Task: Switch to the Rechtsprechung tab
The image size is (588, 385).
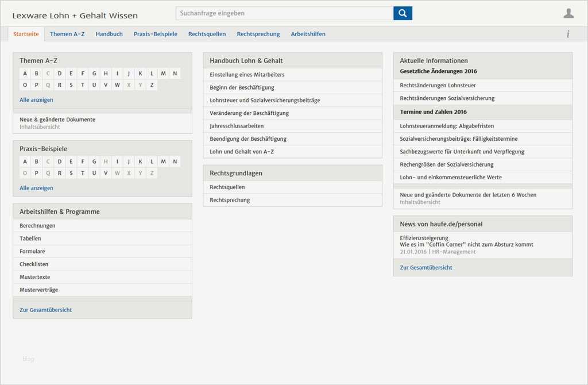Action: click(x=257, y=34)
